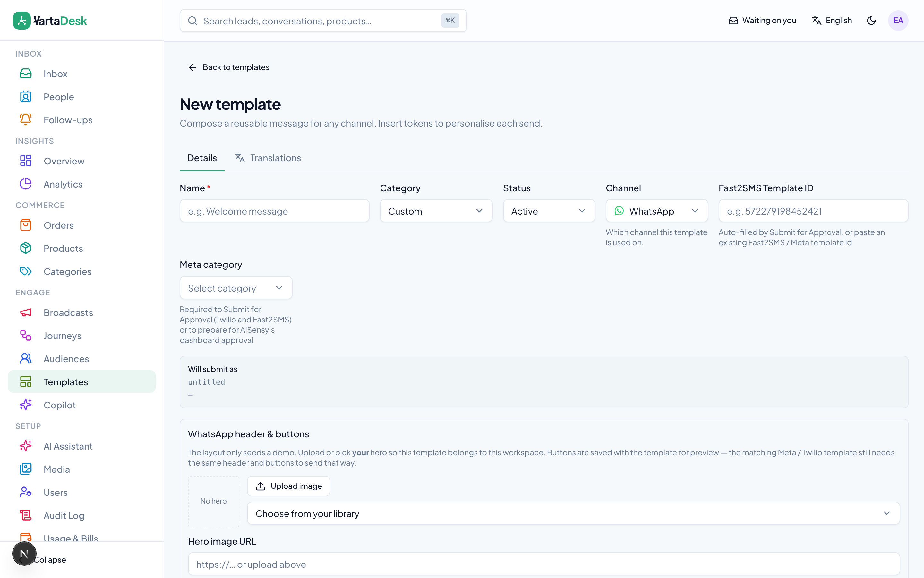924x578 pixels.
Task: Open Templates in the sidebar
Action: pyautogui.click(x=82, y=381)
